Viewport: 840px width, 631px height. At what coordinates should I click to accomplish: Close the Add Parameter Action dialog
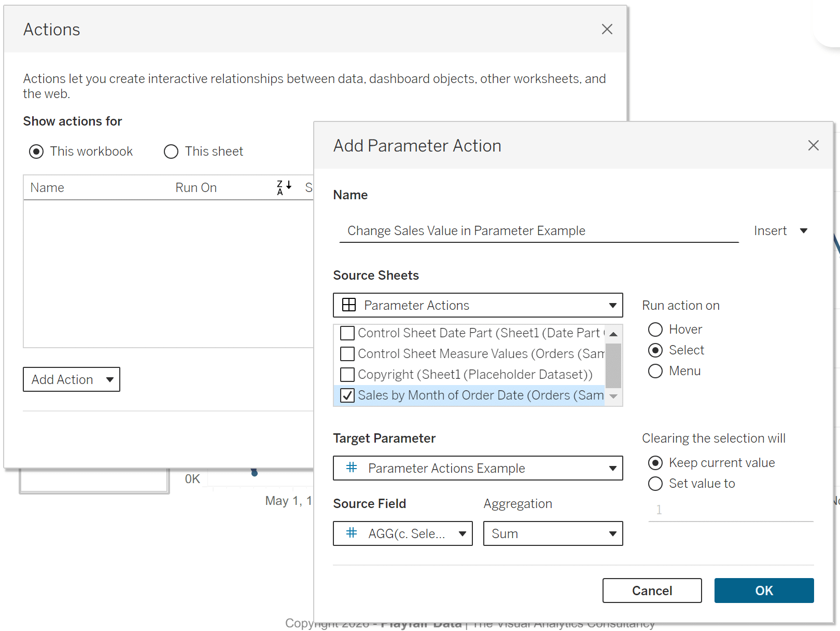point(813,145)
